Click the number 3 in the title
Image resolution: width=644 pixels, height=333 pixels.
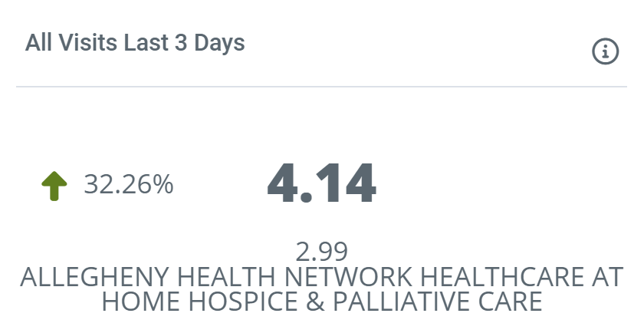pos(179,42)
